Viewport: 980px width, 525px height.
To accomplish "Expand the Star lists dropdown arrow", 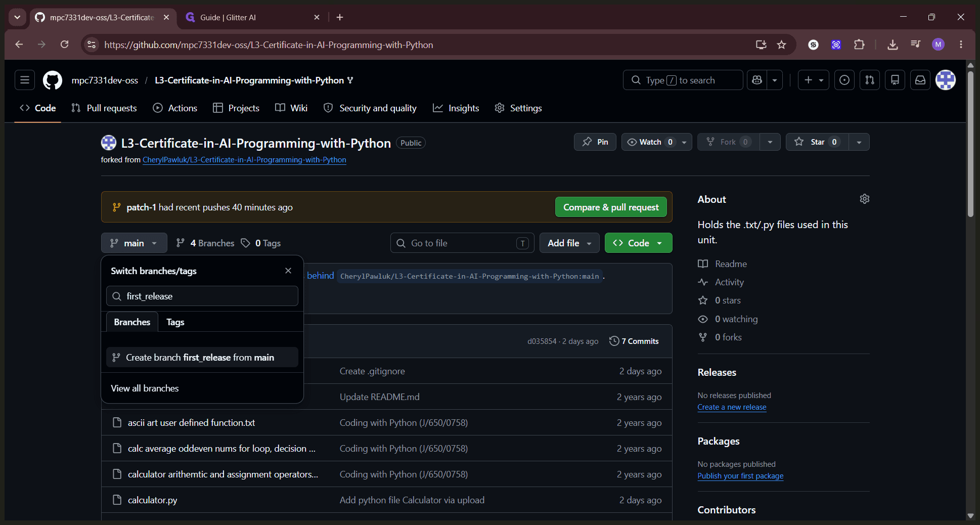I will tap(859, 142).
